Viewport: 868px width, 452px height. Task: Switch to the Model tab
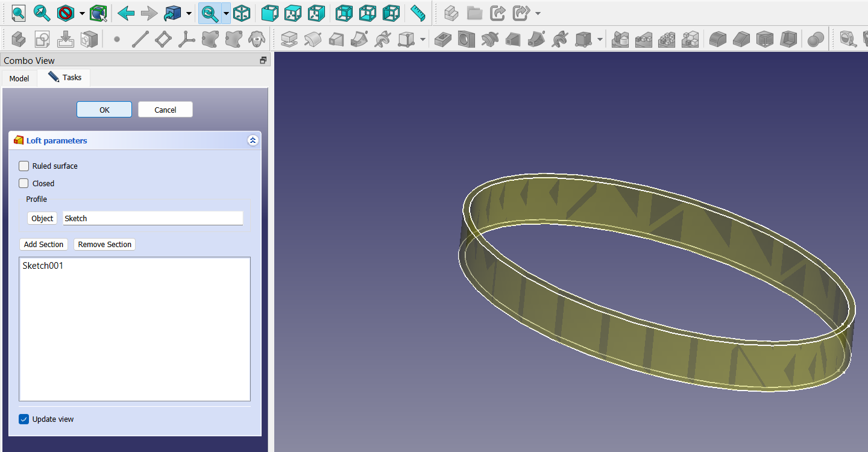point(19,78)
